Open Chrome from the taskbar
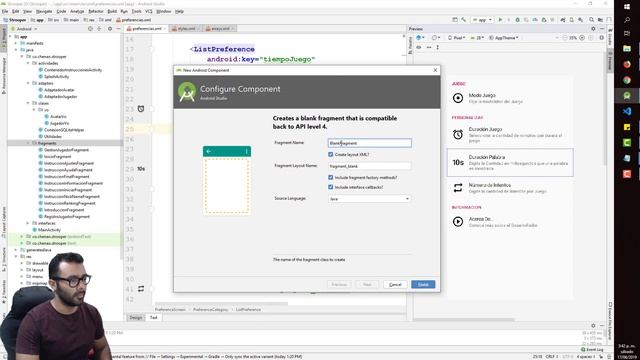Screen dimensions: 640x360 coord(627,80)
